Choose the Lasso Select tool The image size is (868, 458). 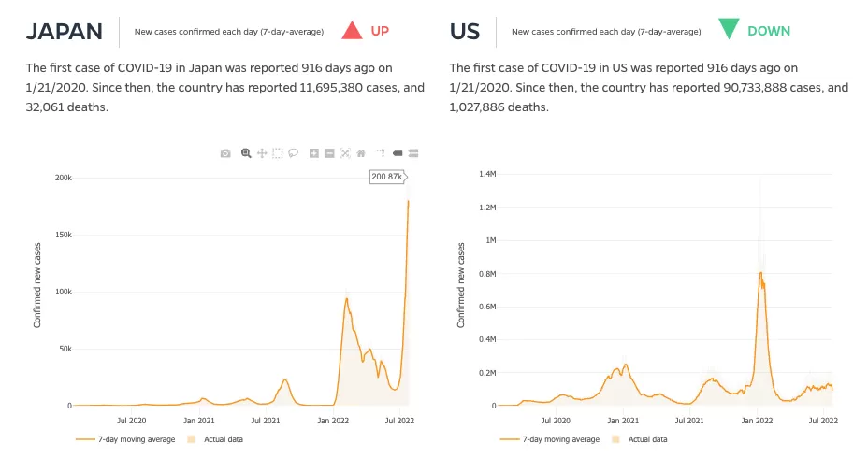pyautogui.click(x=294, y=152)
